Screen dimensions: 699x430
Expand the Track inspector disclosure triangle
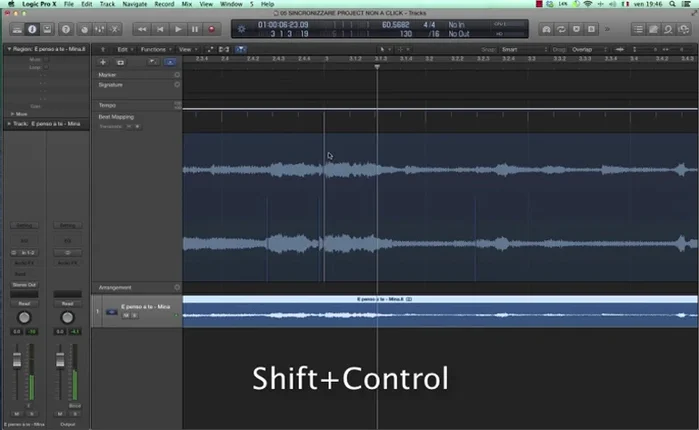coord(9,123)
